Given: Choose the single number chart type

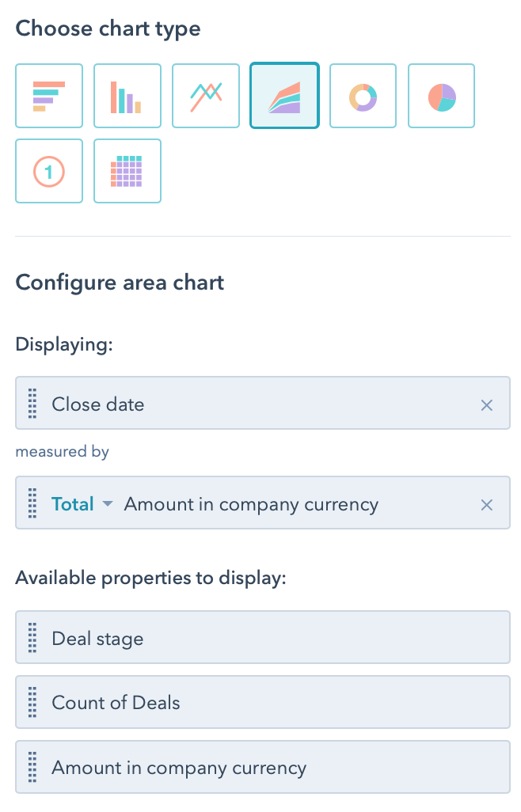Looking at the screenshot, I should 48,170.
